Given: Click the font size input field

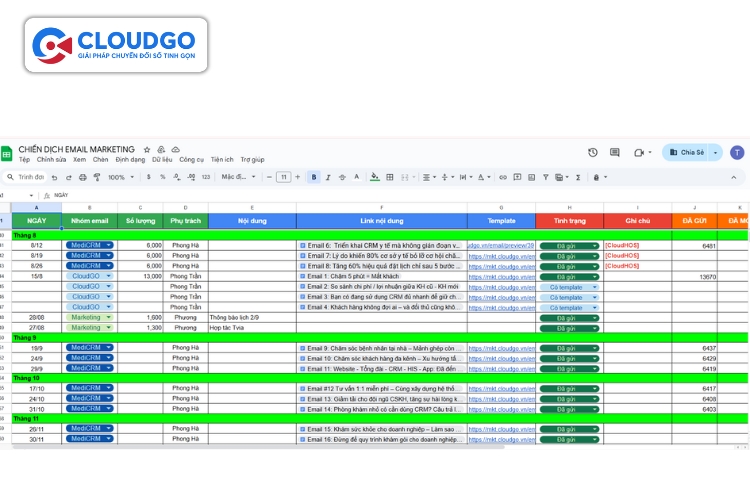Looking at the screenshot, I should pos(284,177).
